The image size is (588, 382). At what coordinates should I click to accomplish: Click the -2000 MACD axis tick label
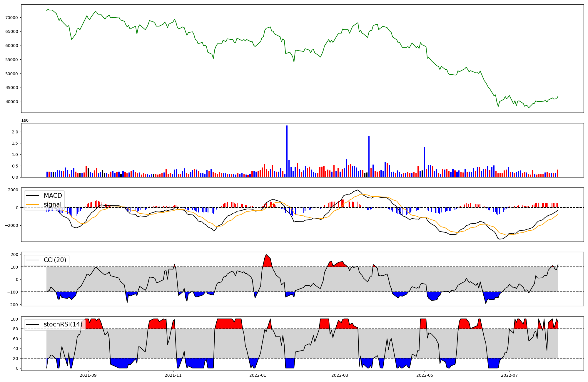[12, 226]
